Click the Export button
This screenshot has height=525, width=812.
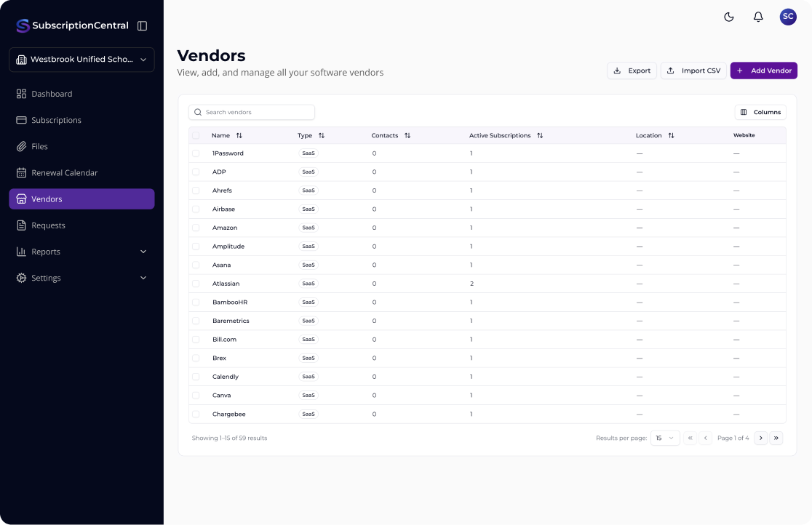pyautogui.click(x=632, y=71)
